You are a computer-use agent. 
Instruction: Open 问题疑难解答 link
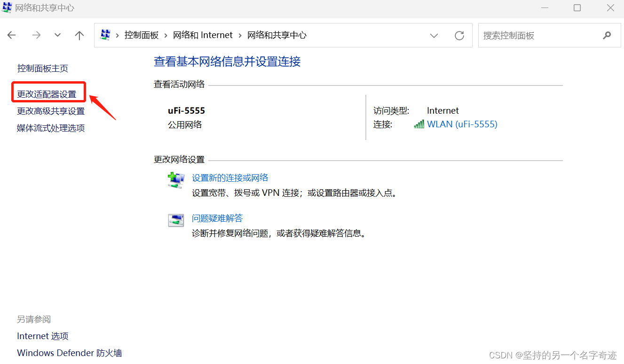(217, 218)
